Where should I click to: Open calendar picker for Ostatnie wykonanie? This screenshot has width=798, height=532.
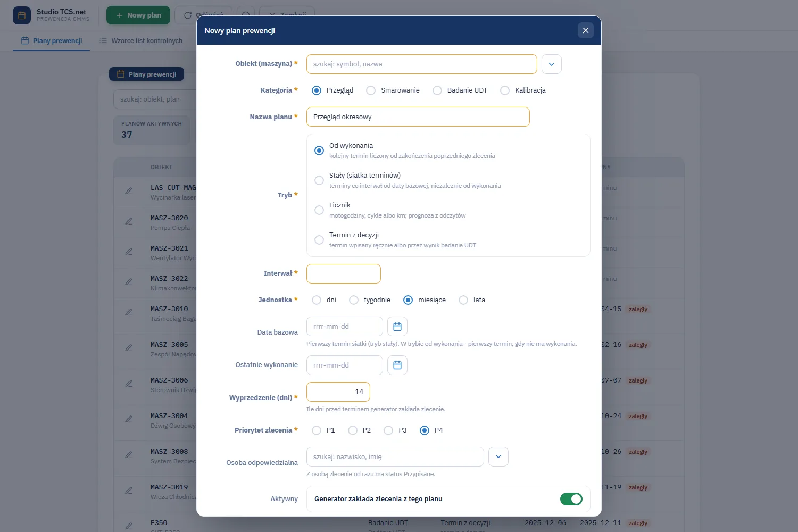pos(397,365)
